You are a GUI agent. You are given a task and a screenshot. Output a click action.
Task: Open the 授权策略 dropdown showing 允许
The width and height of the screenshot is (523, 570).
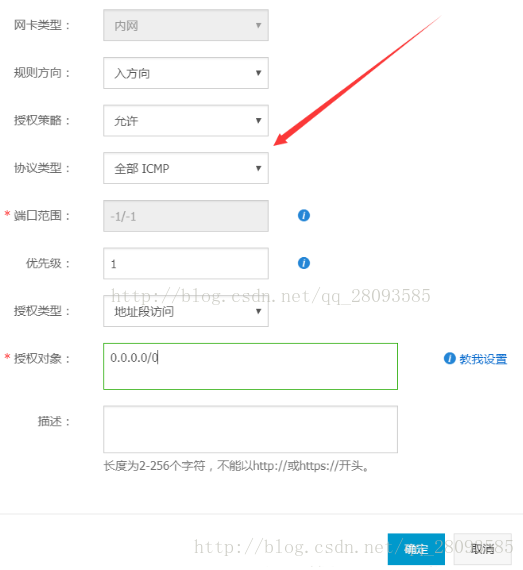186,120
